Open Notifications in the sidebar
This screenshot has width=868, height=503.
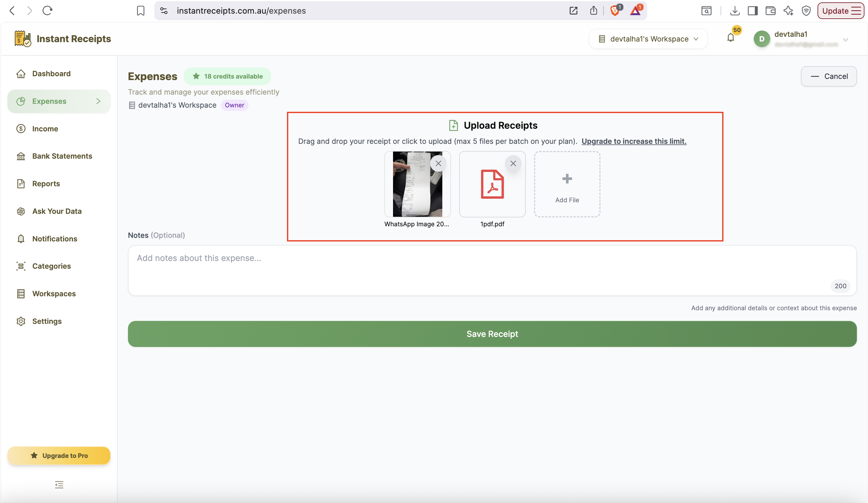pos(59,239)
